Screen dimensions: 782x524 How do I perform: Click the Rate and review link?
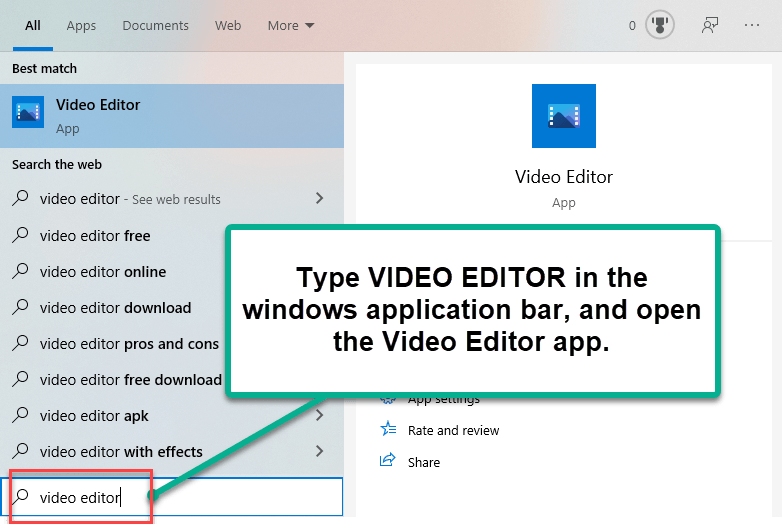coord(453,430)
